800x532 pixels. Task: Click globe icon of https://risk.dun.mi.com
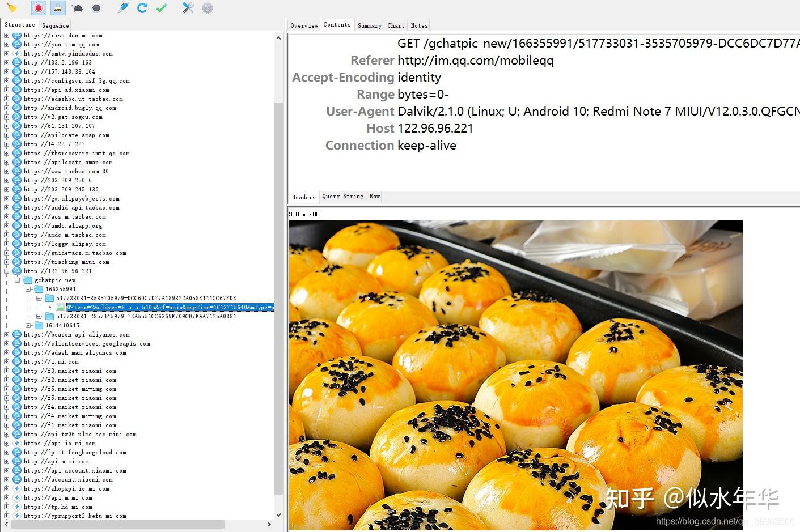(x=17, y=35)
